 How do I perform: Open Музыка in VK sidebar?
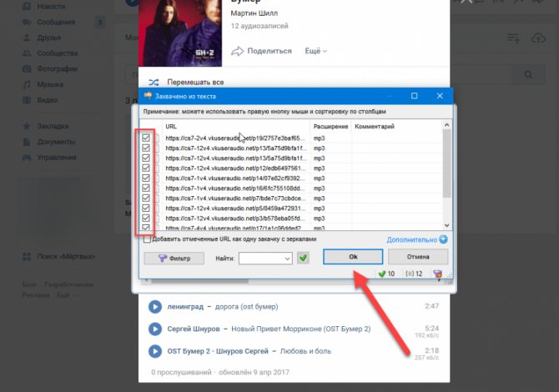click(x=50, y=84)
